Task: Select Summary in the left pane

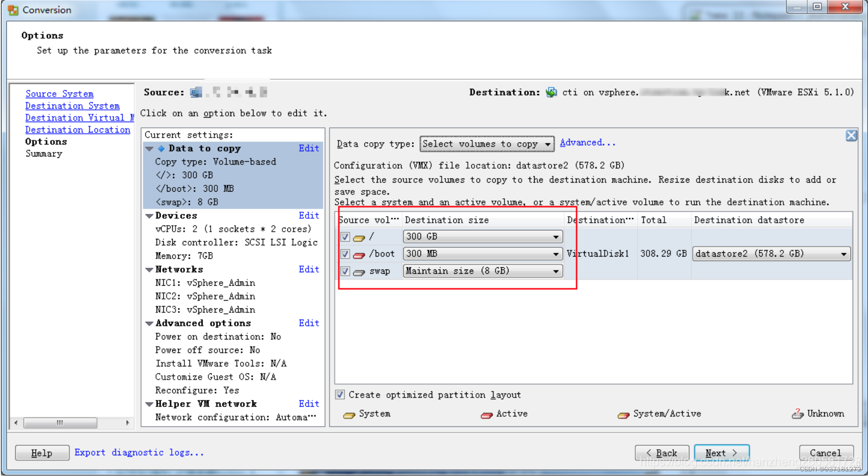Action: (43, 153)
